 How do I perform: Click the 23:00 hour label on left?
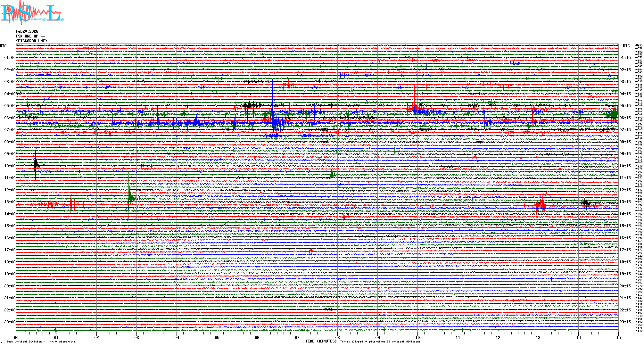pyautogui.click(x=10, y=322)
